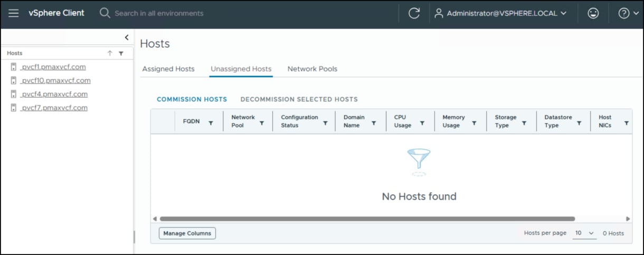Click the Domain Name column header

pos(354,121)
